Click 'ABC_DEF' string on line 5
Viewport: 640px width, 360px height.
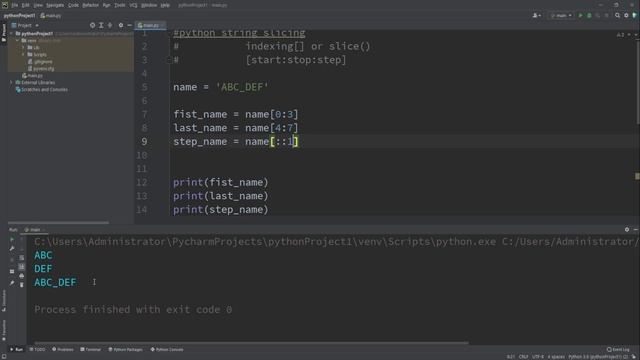[x=242, y=87]
